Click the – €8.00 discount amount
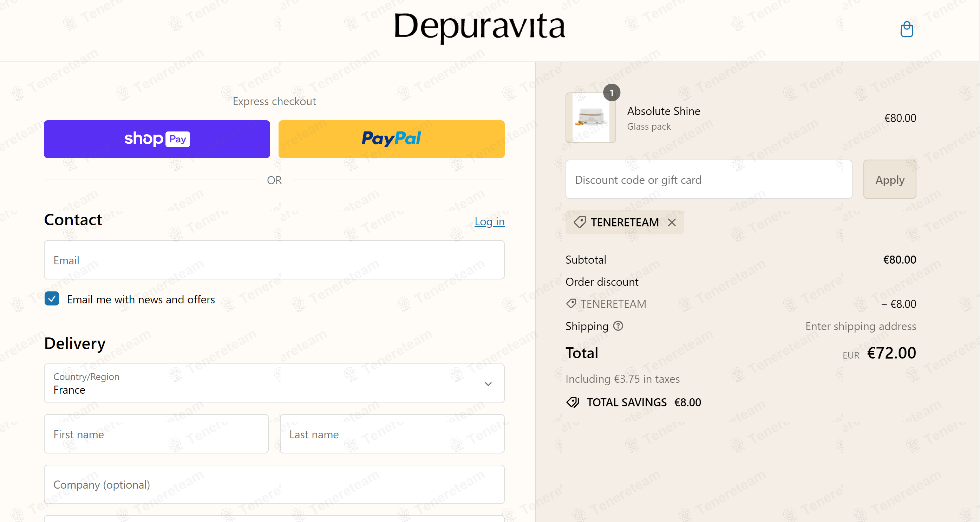The image size is (980, 522). (898, 304)
